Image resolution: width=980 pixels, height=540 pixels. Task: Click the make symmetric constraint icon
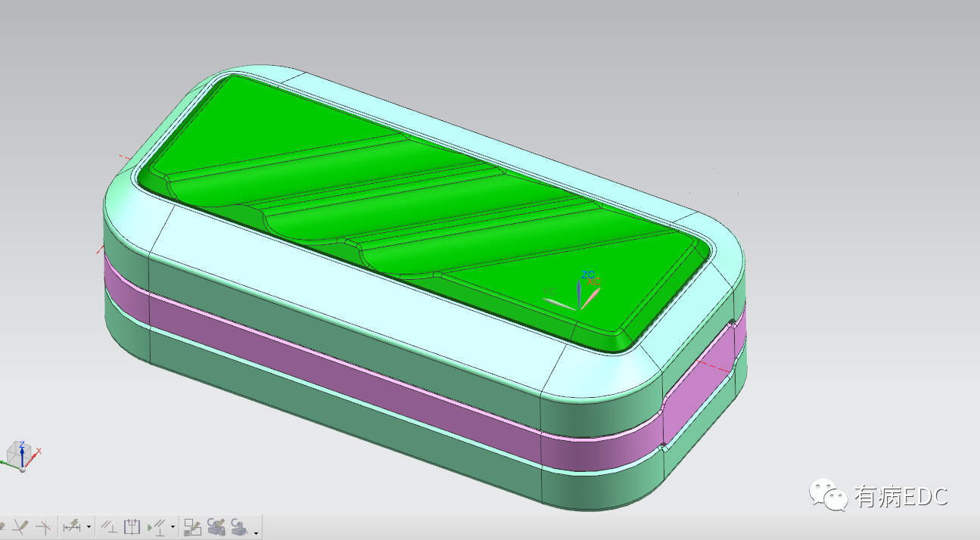132,526
